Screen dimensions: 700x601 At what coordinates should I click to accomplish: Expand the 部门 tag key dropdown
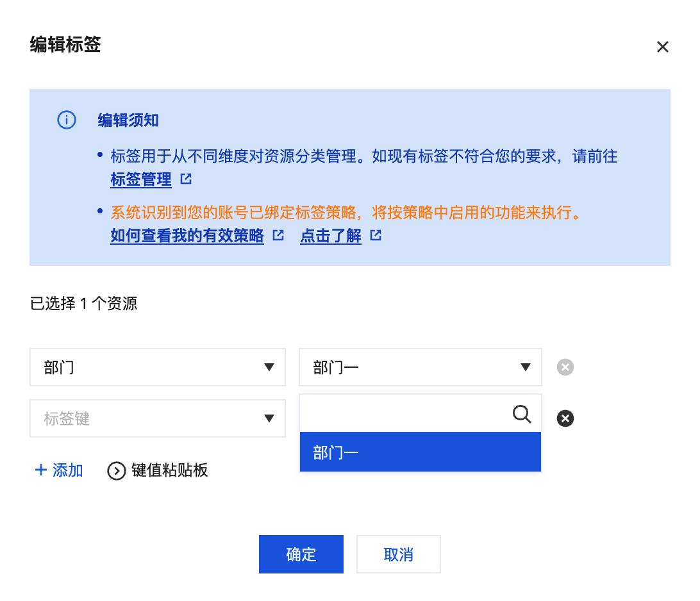[157, 367]
